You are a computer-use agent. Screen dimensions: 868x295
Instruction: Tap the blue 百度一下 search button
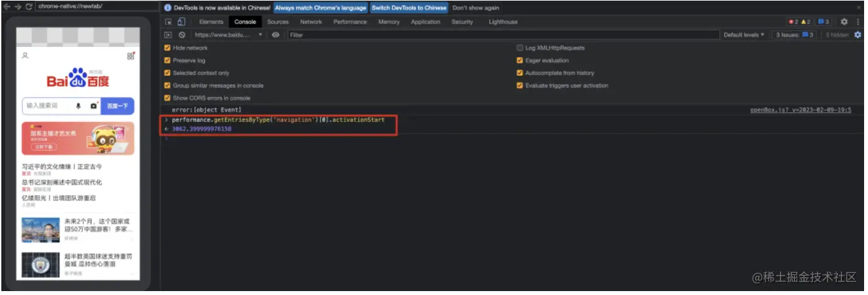[x=118, y=105]
